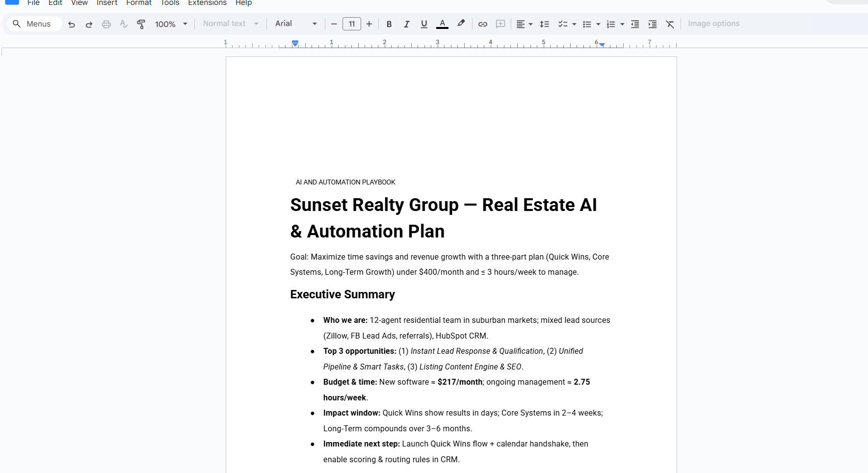Image resolution: width=868 pixels, height=473 pixels.
Task: Decrease the paragraph indent
Action: pyautogui.click(x=635, y=24)
